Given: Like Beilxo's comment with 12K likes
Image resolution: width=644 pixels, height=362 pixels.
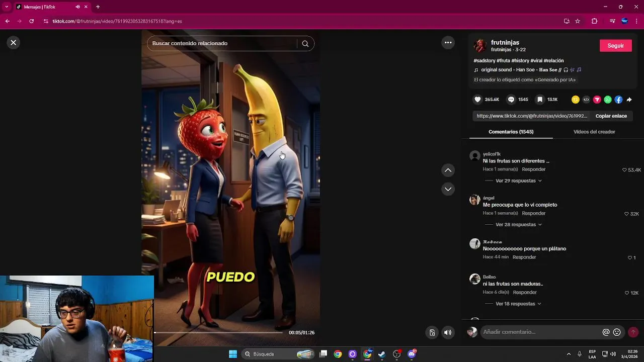Looking at the screenshot, I should pos(626,293).
